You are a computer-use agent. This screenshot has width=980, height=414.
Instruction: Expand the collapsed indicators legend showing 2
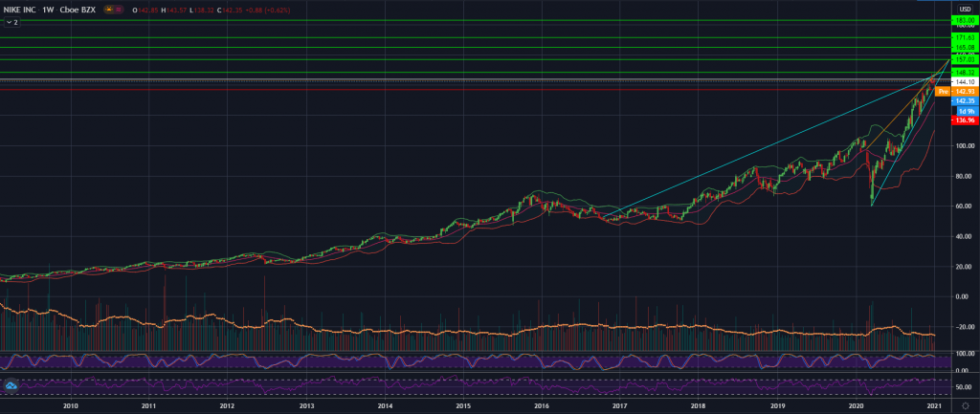point(11,22)
